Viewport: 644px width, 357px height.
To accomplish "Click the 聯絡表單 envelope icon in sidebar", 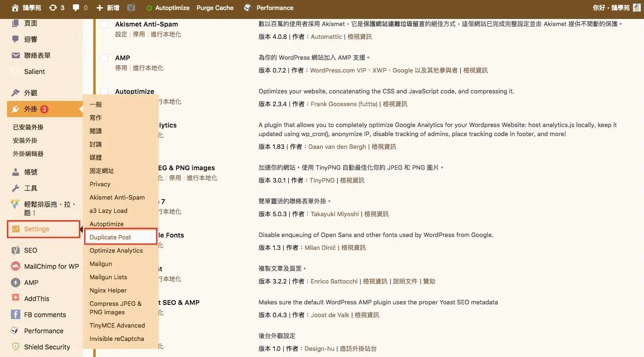I will point(16,55).
